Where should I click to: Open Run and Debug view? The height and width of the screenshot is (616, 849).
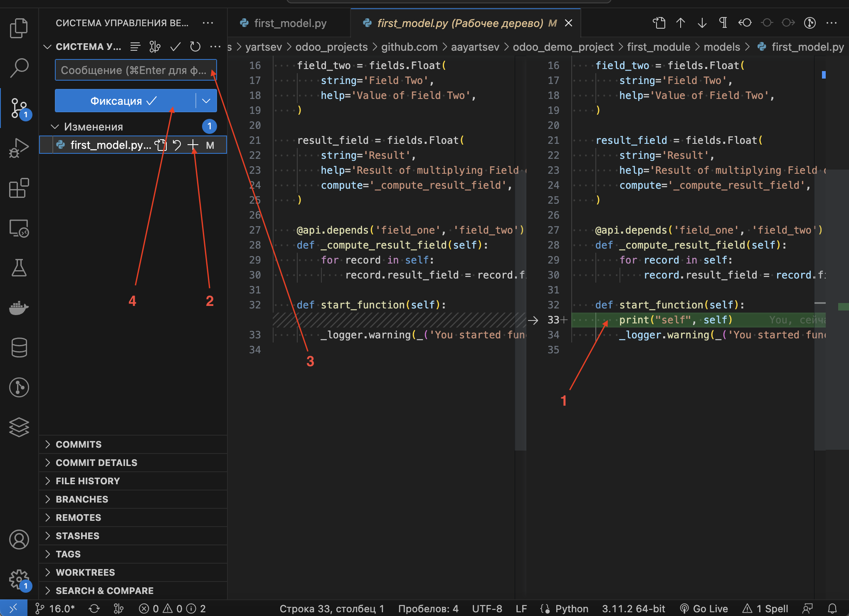pyautogui.click(x=19, y=148)
